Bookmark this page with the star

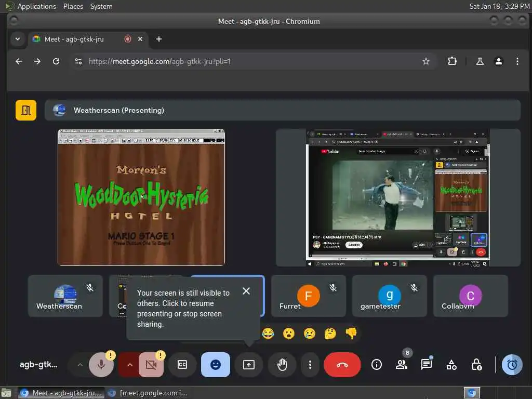tap(426, 61)
